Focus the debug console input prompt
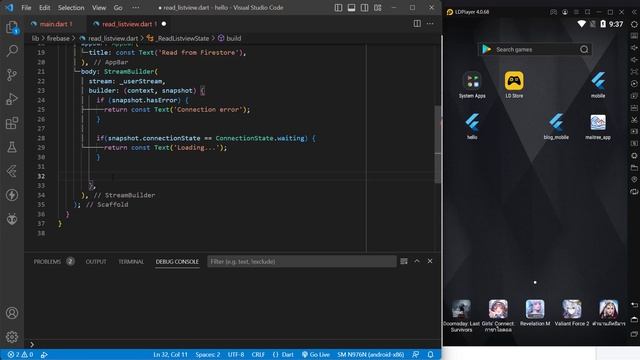This screenshot has height=360, width=640. 233,344
